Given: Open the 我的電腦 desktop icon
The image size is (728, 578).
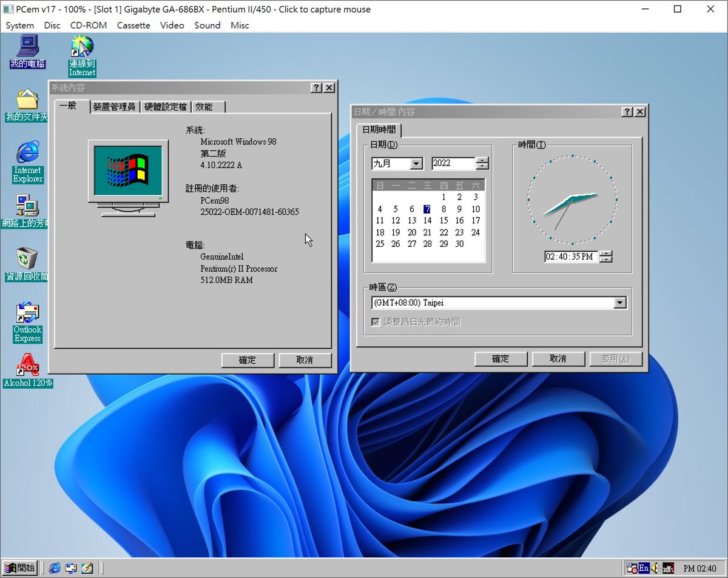Looking at the screenshot, I should pos(28,52).
